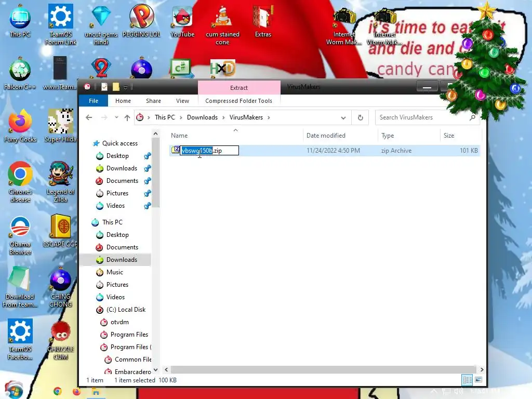This screenshot has height=399, width=532.
Task: Open CHING CHONG desktop icon
Action: click(x=60, y=287)
